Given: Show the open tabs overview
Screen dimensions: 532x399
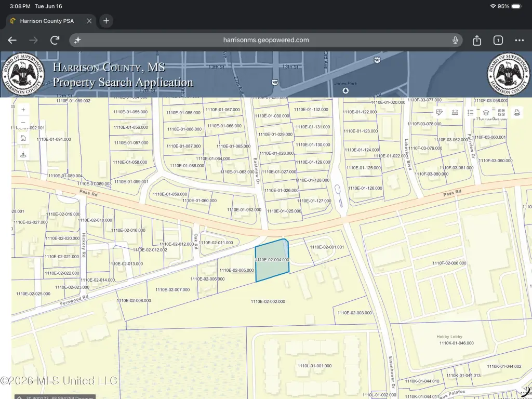Looking at the screenshot, I should (x=498, y=40).
